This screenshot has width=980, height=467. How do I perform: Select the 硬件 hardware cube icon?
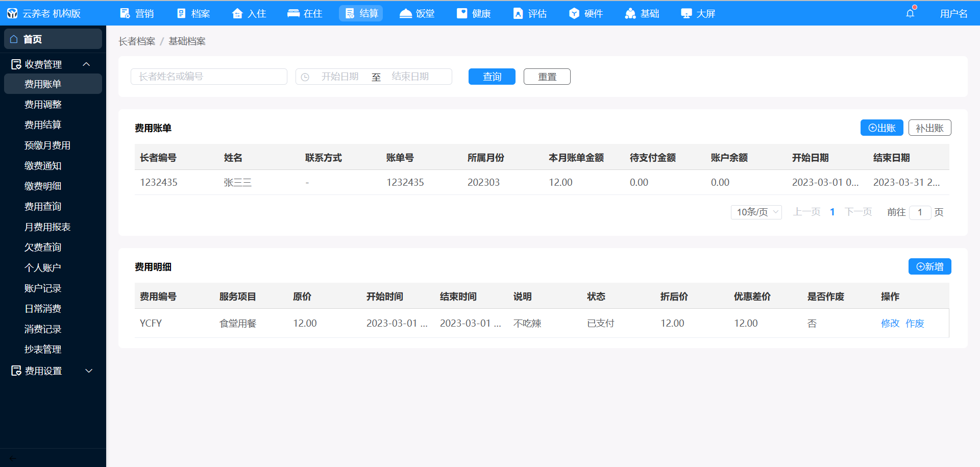574,13
